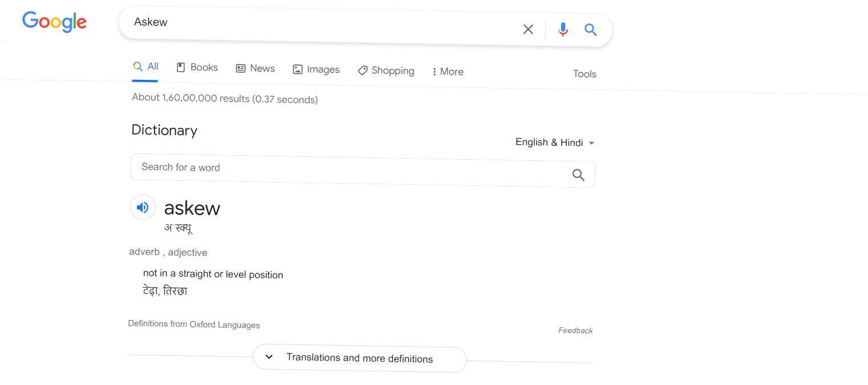
Task: Click the Feedback link
Action: click(x=575, y=330)
